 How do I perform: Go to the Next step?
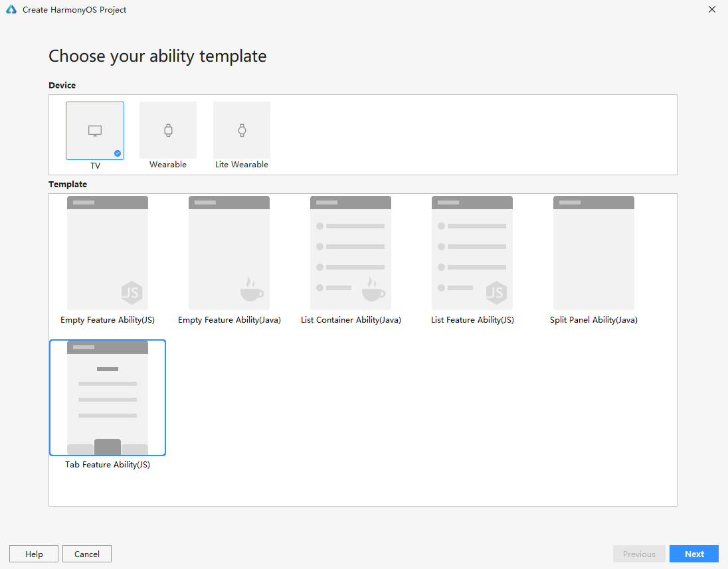point(694,554)
